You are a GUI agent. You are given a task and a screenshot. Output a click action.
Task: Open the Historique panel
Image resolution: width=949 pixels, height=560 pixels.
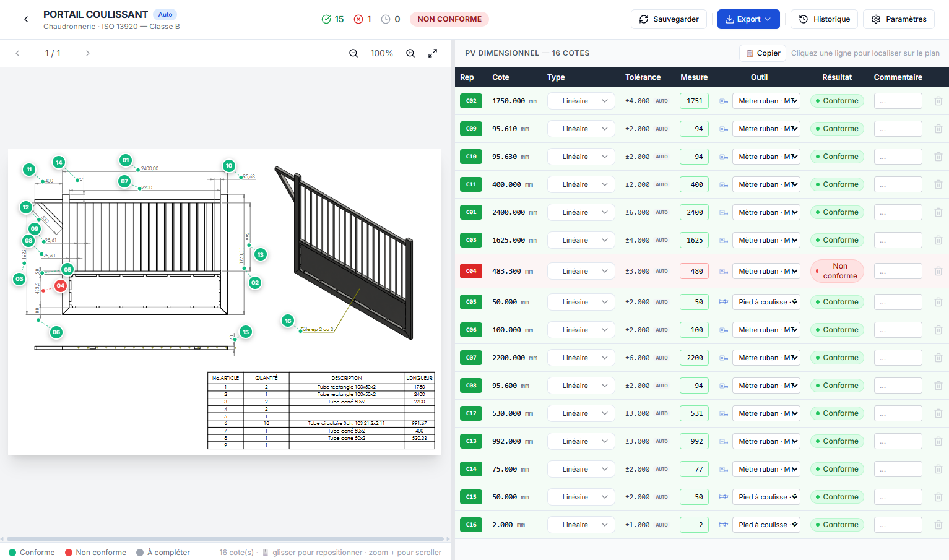pyautogui.click(x=824, y=19)
